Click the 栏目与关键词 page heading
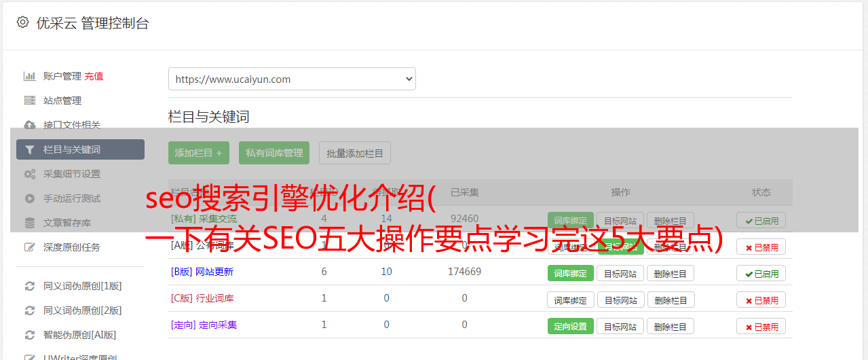This screenshot has width=868, height=360. tap(209, 117)
